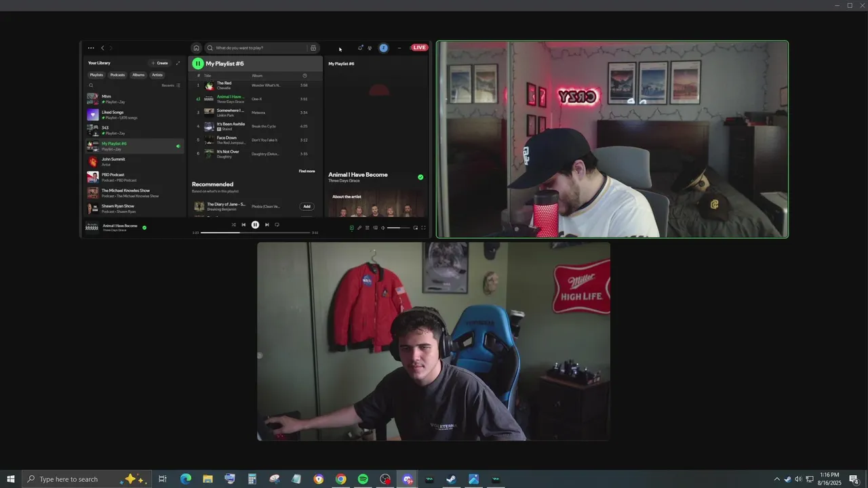
Task: Go back in Spotify navigation
Action: tap(102, 48)
